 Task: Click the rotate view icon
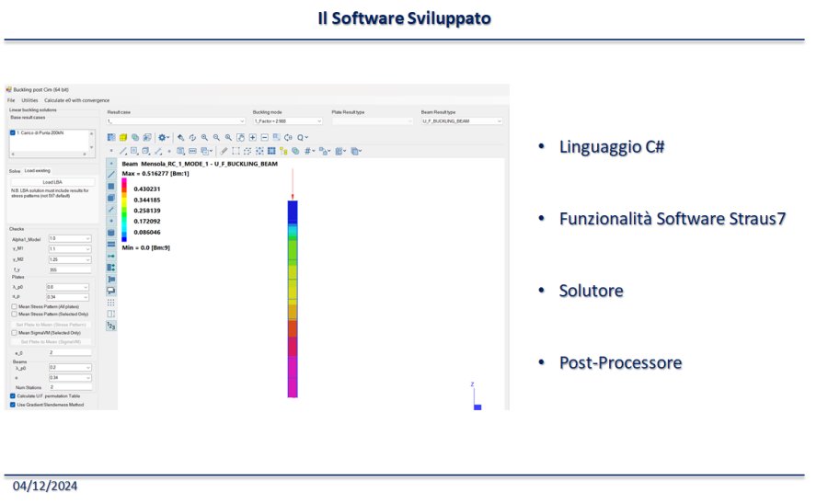192,137
